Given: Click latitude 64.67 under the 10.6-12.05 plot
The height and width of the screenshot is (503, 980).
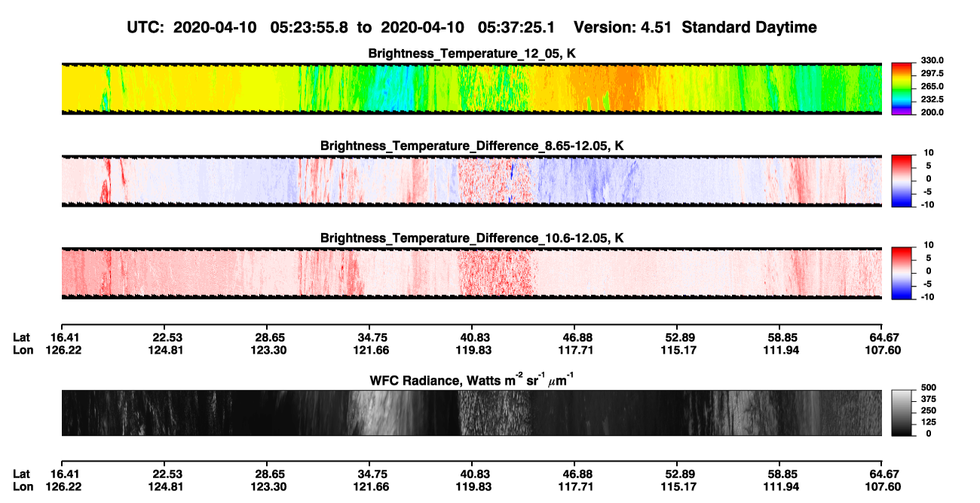Looking at the screenshot, I should coord(885,337).
